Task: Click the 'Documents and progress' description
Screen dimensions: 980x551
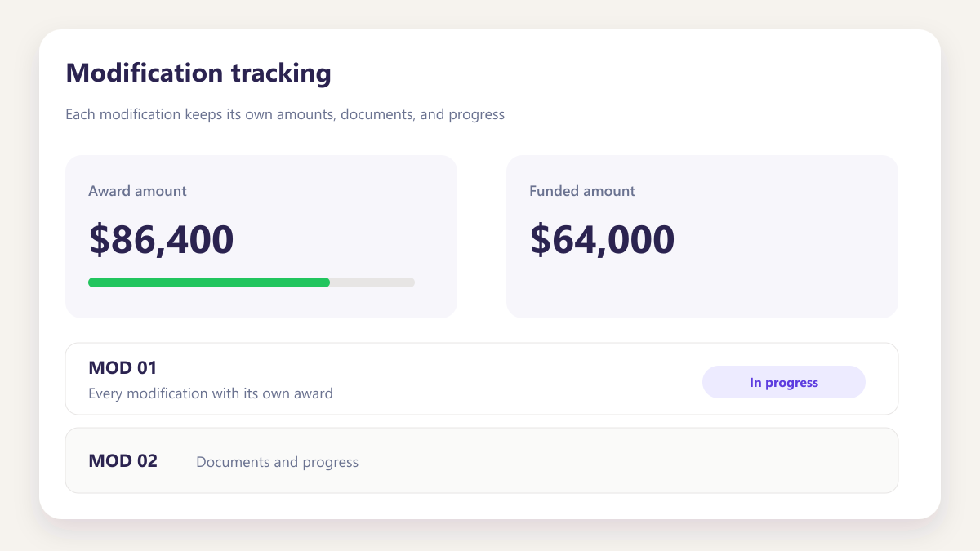Action: point(278,462)
